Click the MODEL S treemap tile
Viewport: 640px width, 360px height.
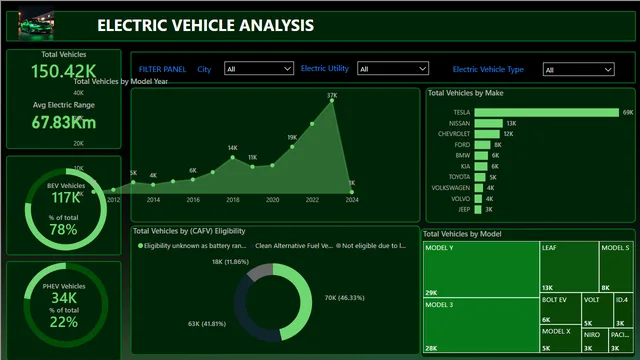[x=616, y=267]
